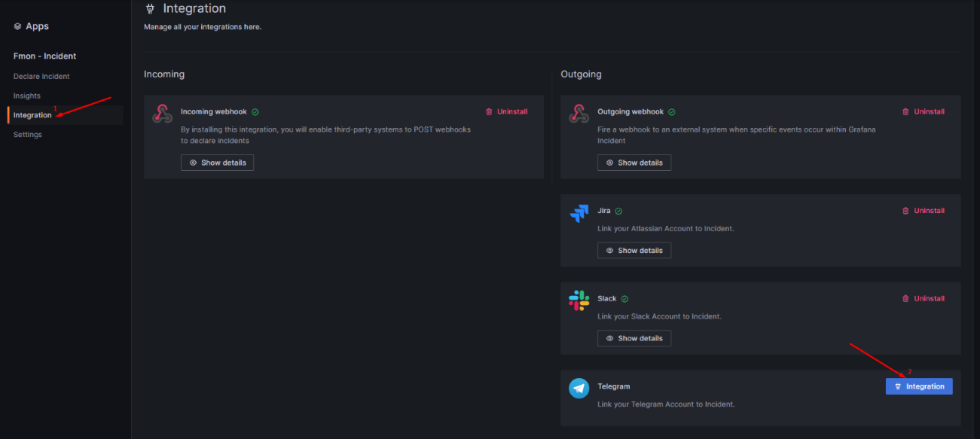Screen dimensions: 980x439
Task: Show details for Incoming webhook
Action: (217, 163)
